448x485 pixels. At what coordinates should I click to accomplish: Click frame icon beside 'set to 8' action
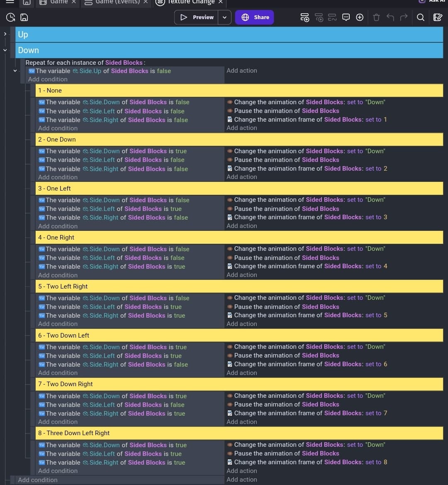(x=229, y=462)
